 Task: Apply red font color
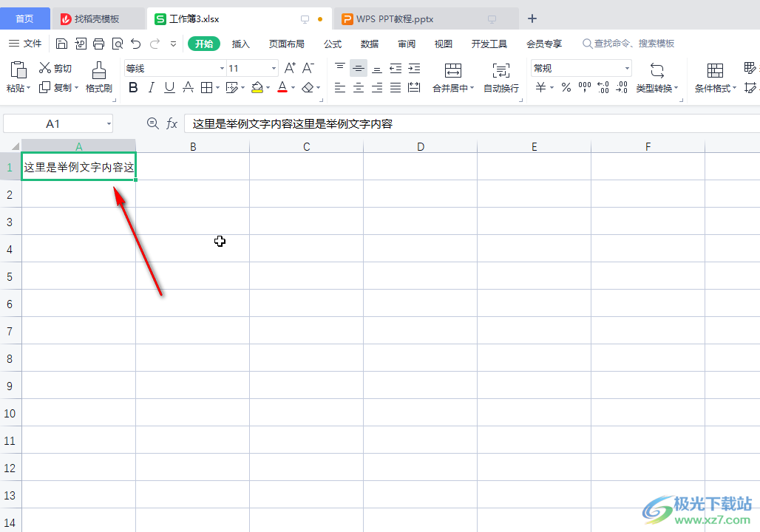click(x=282, y=88)
